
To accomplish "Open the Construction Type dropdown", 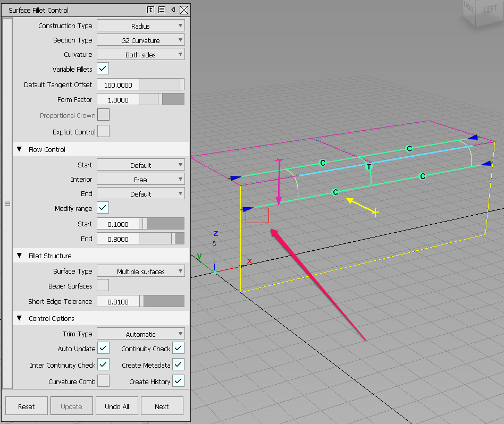I will coord(140,26).
